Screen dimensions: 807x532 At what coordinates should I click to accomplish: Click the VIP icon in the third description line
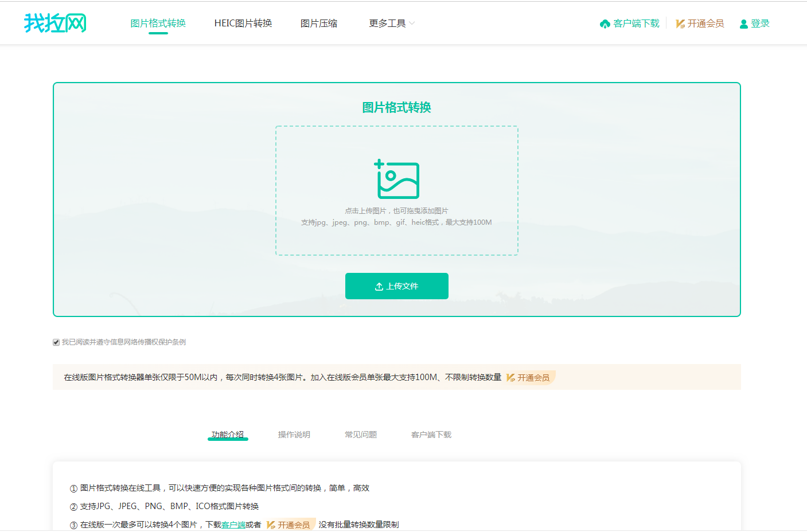coord(271,525)
